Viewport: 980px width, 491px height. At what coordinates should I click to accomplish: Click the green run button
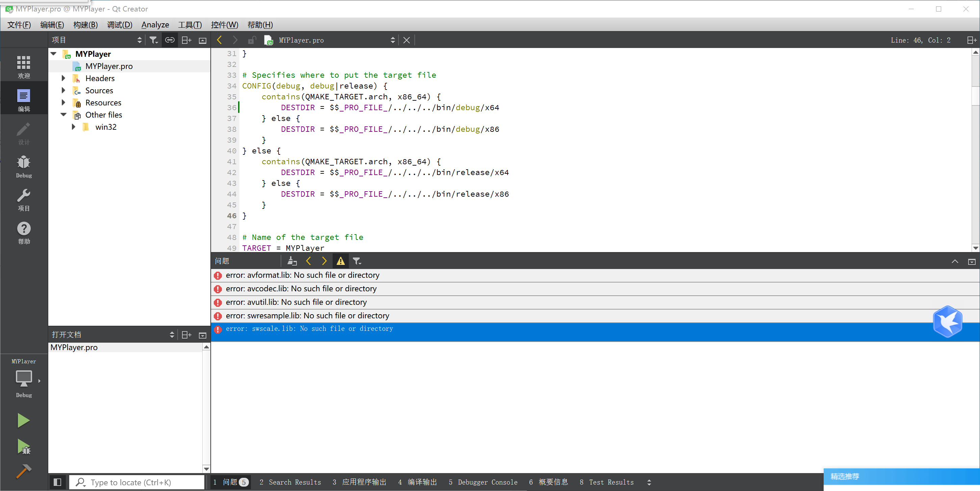point(23,420)
